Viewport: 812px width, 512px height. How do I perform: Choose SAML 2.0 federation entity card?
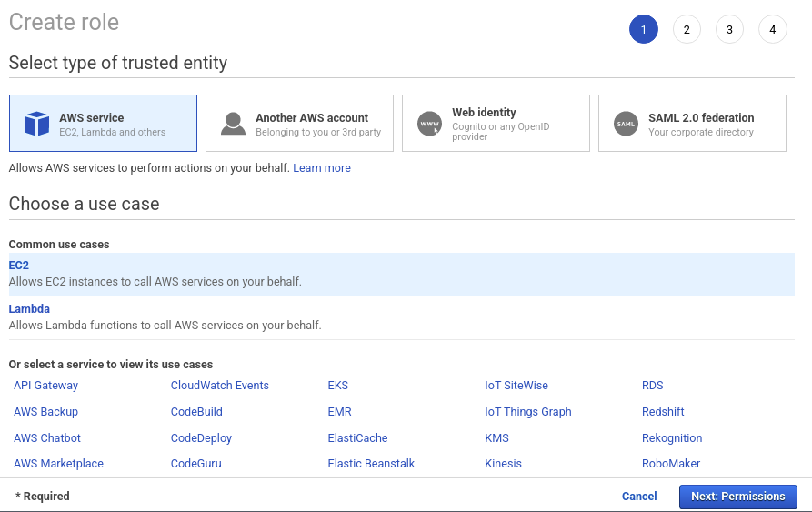click(692, 123)
